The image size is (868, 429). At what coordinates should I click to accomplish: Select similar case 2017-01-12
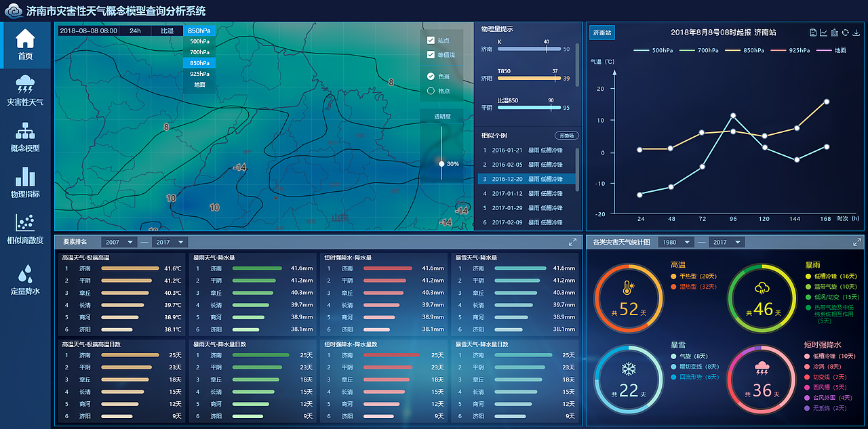tap(526, 194)
